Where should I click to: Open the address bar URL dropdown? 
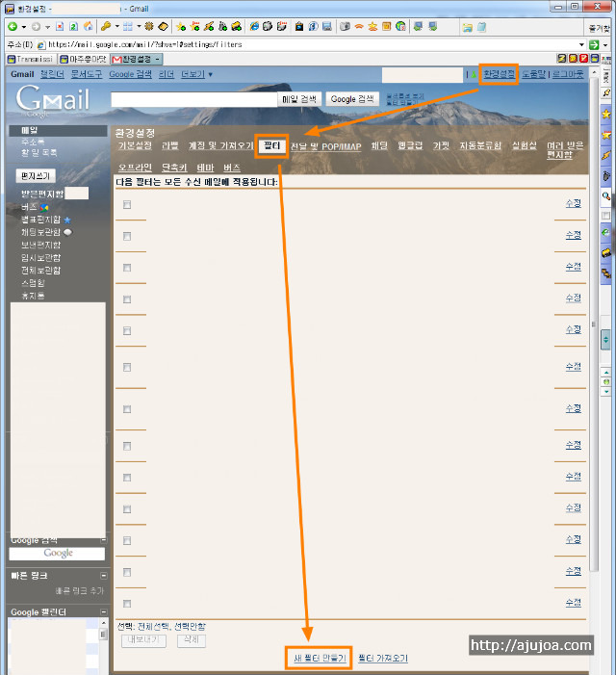pos(581,44)
